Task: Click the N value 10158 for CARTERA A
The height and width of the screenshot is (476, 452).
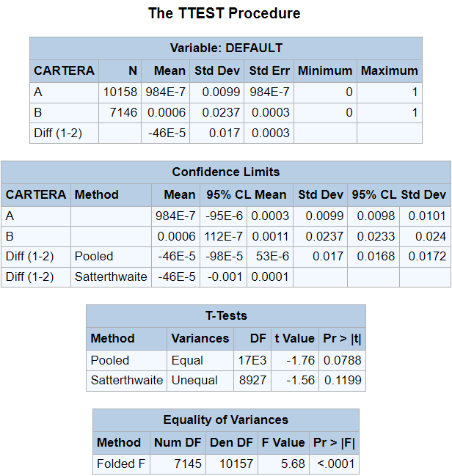Action: coord(120,92)
